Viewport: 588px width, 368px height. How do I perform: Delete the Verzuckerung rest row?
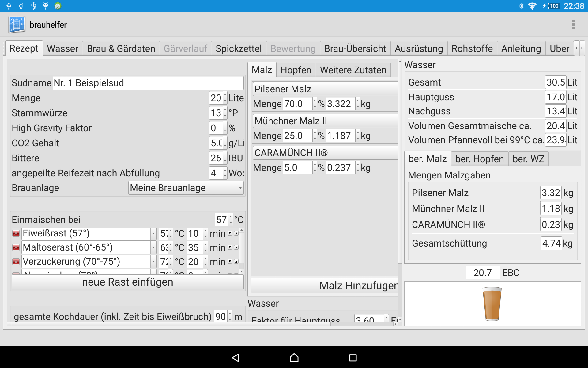tap(16, 262)
